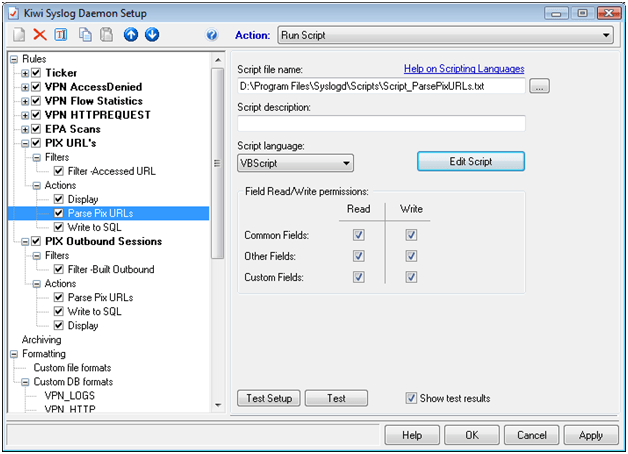Click the Script description input field
Screen dimensions: 628x454
[x=381, y=124]
